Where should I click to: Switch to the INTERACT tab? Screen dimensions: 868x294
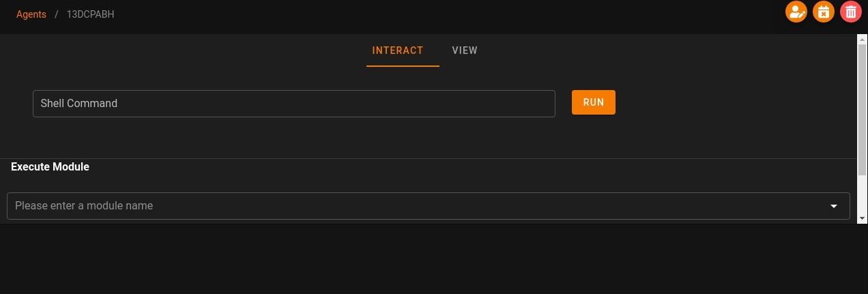pyautogui.click(x=398, y=50)
